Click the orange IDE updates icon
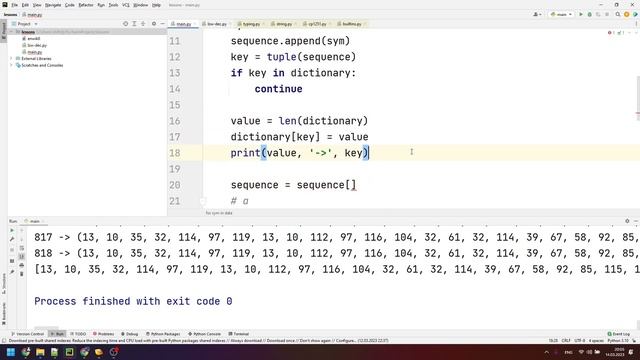Screen dimensions: 640x360 (x=627, y=14)
